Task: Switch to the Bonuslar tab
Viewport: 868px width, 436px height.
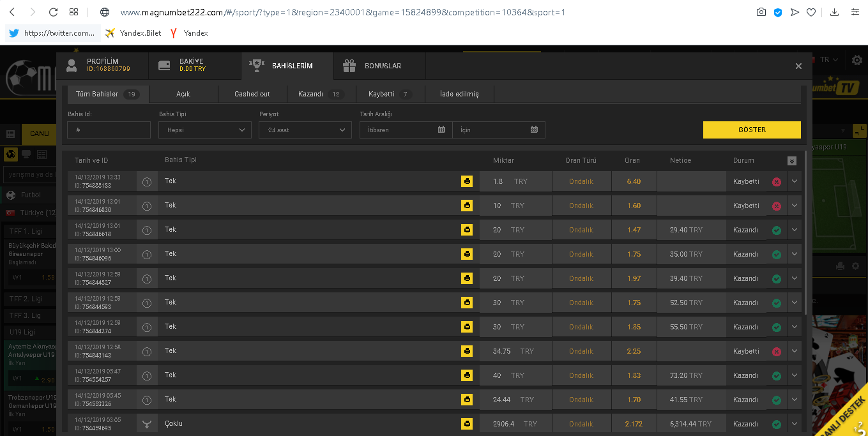Action: click(379, 66)
